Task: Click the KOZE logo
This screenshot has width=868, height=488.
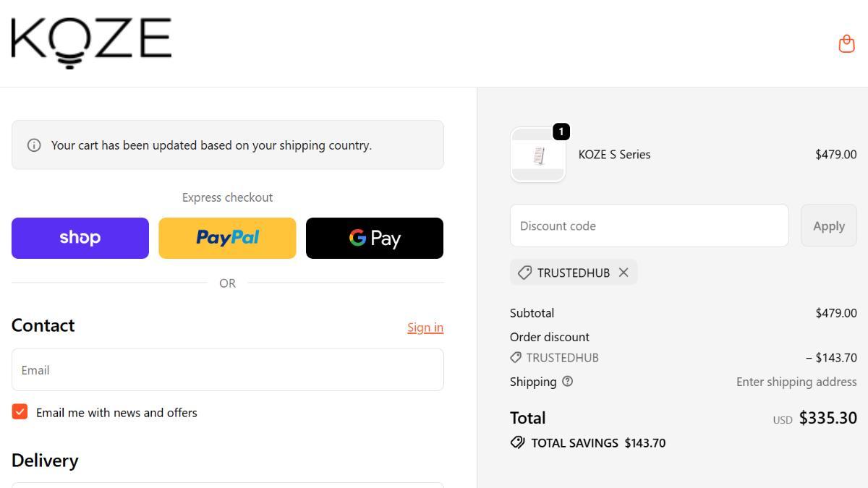Action: [91, 42]
